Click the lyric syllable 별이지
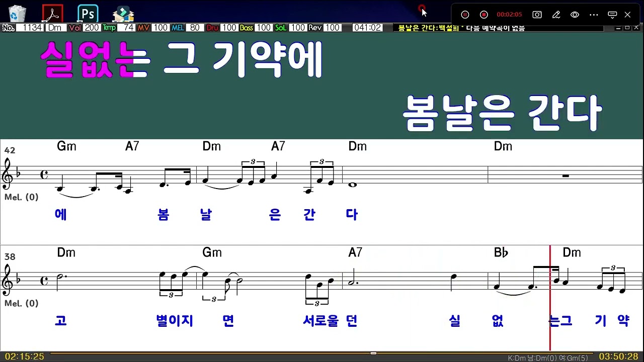This screenshot has height=362, width=644. pos(175,321)
